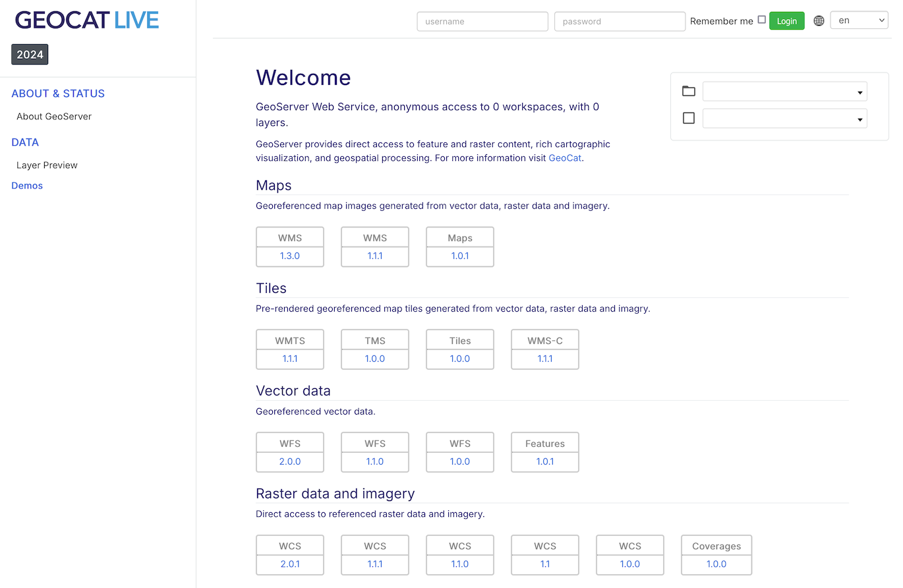Click the Remember me label
903x588 pixels.
(x=722, y=21)
